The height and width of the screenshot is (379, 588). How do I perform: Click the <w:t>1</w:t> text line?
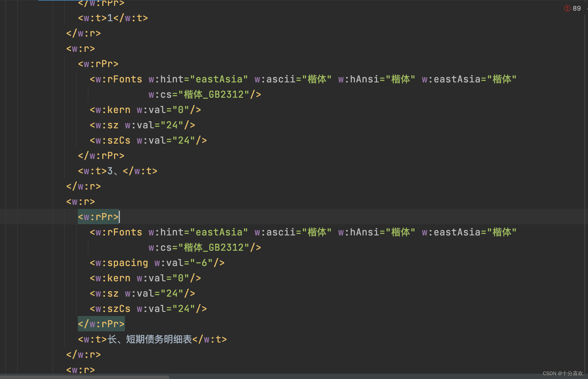pos(113,18)
